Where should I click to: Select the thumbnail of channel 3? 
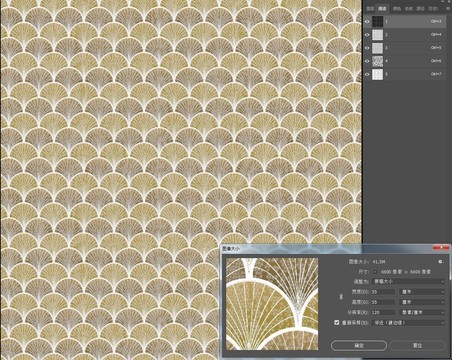pyautogui.click(x=377, y=48)
